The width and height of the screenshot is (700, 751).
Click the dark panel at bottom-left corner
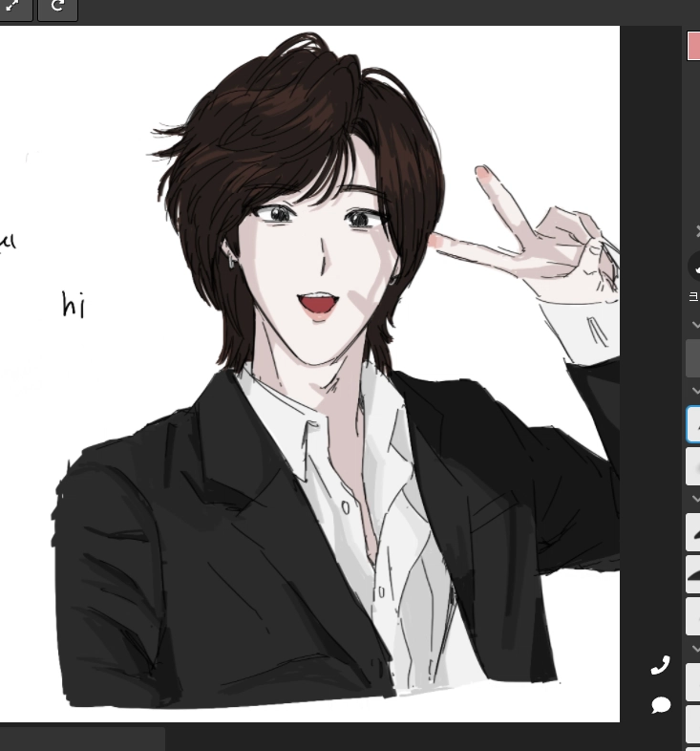(82, 739)
